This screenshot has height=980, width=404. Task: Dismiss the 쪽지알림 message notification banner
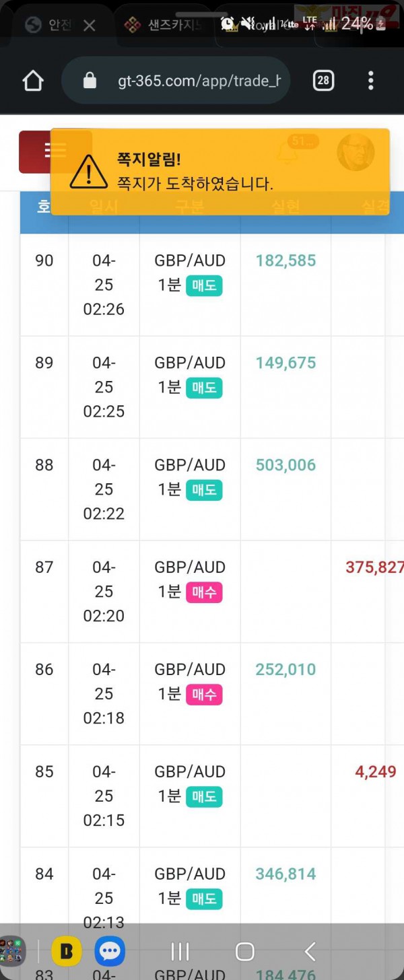coord(220,172)
